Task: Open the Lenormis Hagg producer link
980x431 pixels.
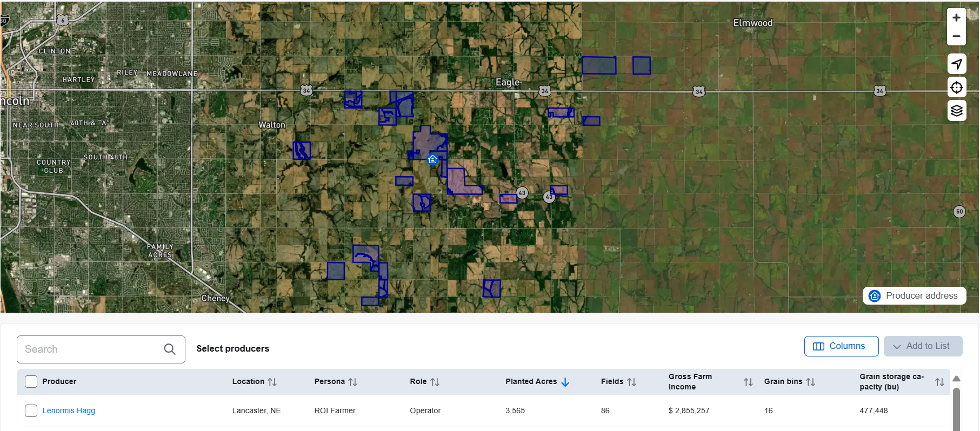Action: [69, 410]
